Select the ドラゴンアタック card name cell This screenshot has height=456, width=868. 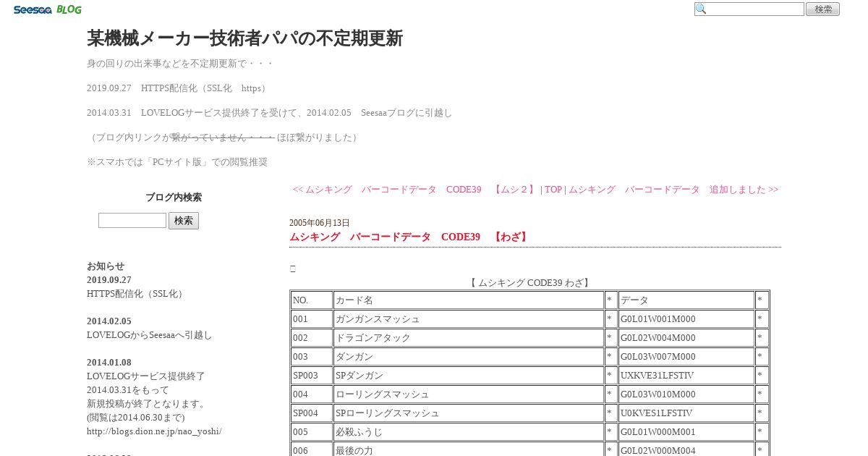pyautogui.click(x=469, y=338)
